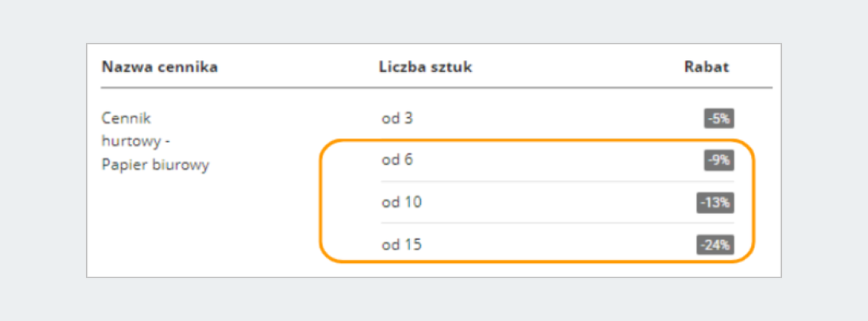868x321 pixels.
Task: Click the "Papier biurowy" text line
Action: (x=155, y=165)
